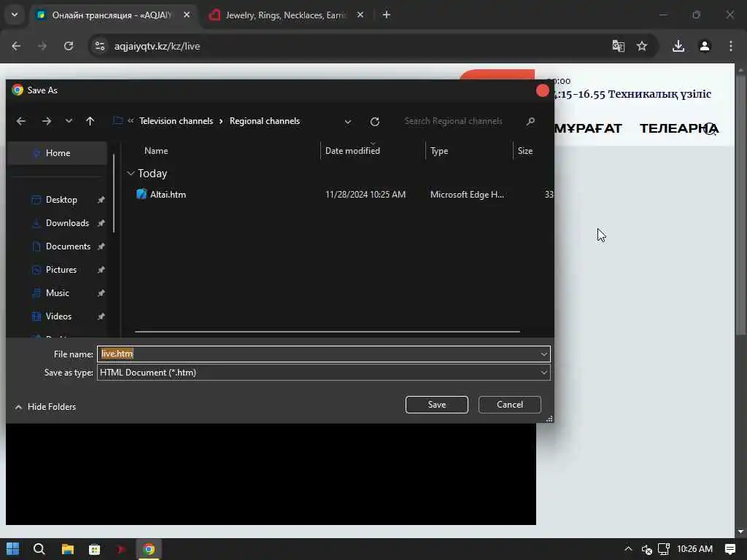
Task: Refresh the Regional channels folder view
Action: [x=375, y=122]
